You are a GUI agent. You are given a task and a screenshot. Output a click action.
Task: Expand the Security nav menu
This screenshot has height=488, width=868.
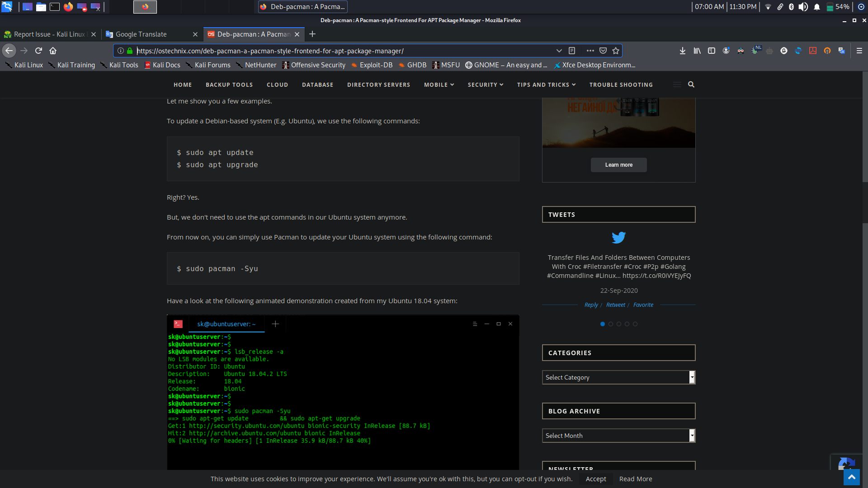485,84
